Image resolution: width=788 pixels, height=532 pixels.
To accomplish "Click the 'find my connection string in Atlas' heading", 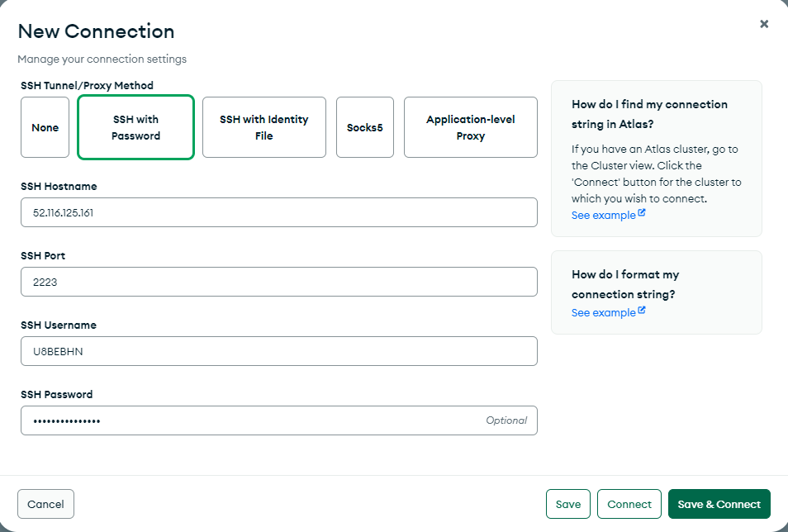I will click(x=649, y=114).
